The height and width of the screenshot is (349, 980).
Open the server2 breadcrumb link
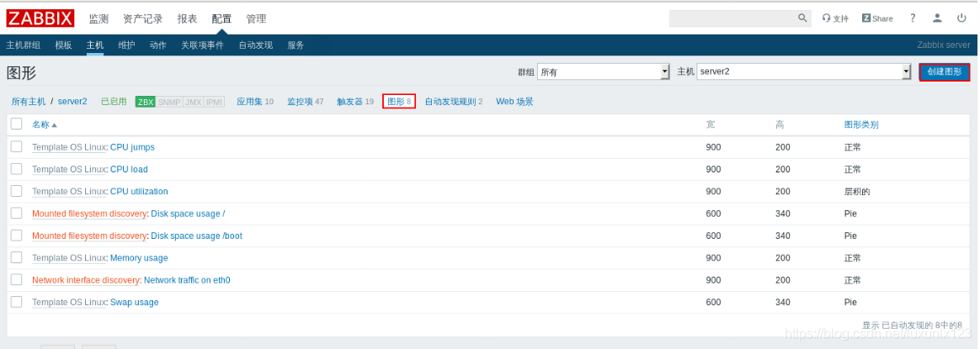pos(72,101)
